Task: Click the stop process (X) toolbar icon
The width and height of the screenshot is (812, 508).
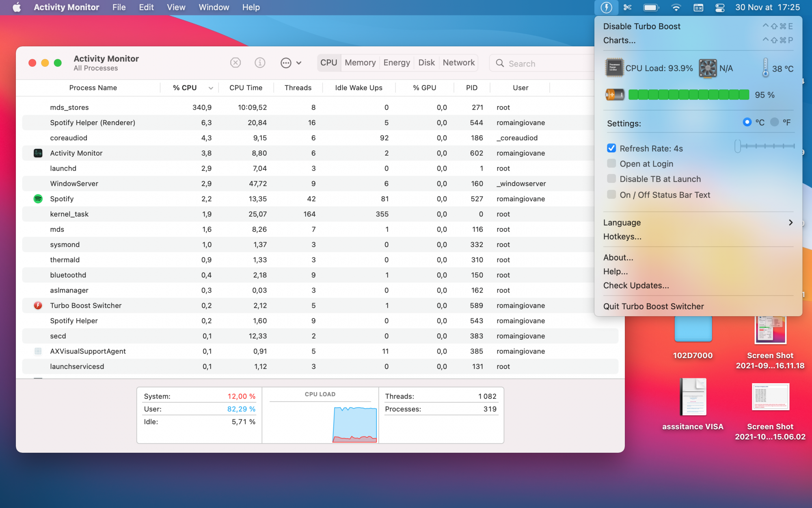Action: (235, 63)
